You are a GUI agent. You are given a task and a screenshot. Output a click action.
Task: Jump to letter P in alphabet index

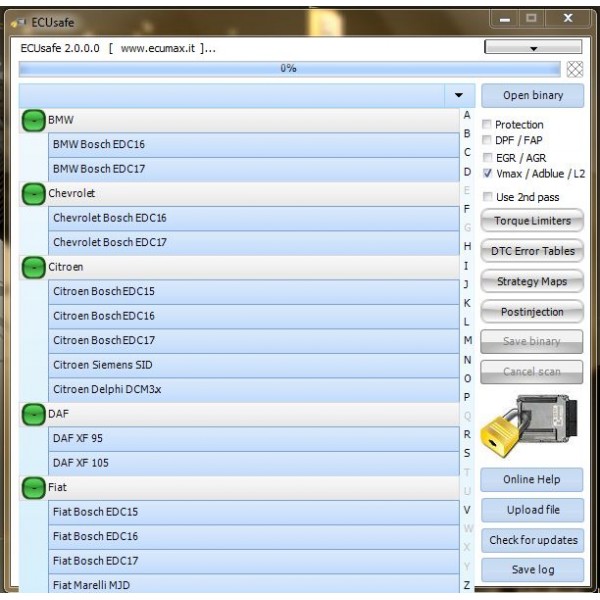467,397
